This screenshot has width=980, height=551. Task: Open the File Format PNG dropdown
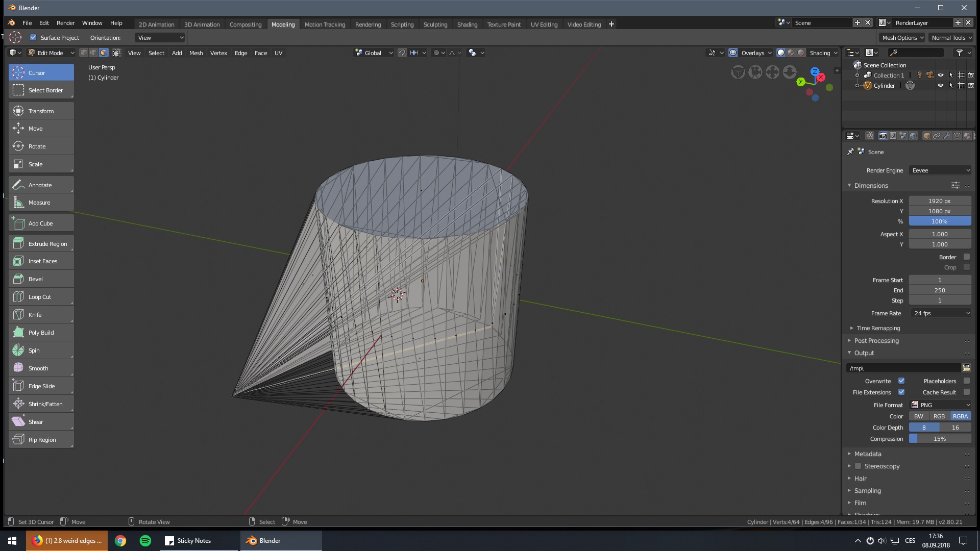[940, 405]
